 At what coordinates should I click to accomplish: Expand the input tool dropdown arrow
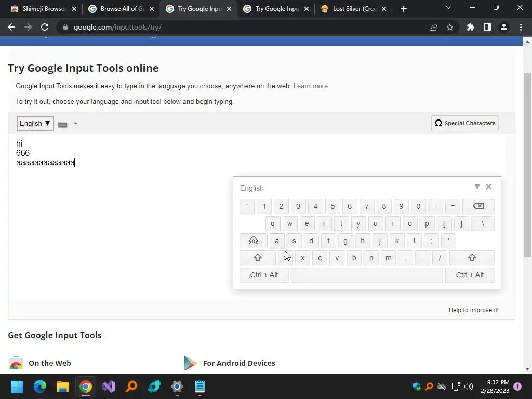[x=76, y=124]
